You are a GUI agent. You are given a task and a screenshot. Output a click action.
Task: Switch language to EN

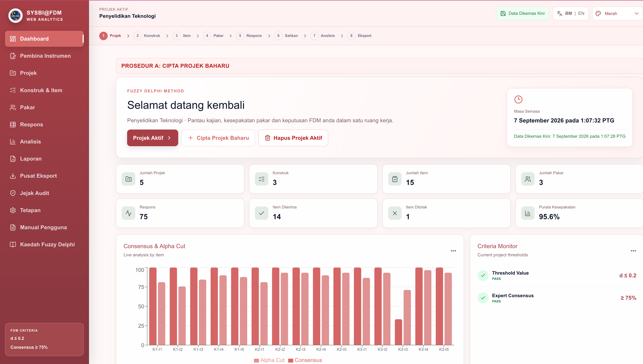[x=581, y=13]
